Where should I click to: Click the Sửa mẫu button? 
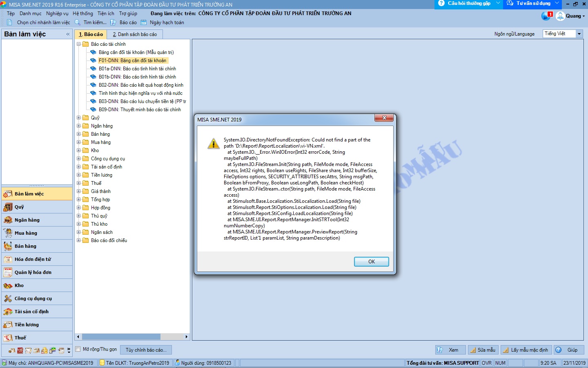483,350
